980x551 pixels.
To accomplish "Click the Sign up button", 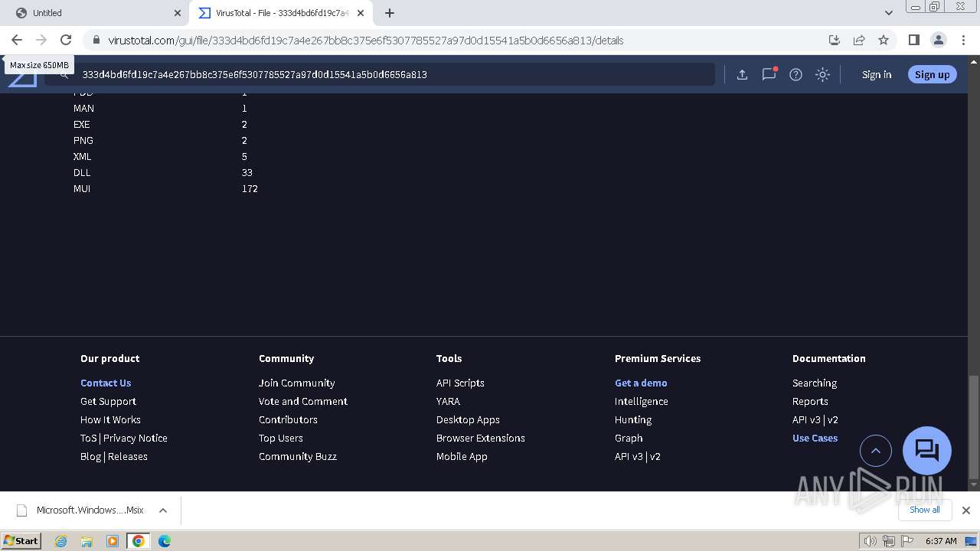I will 932,74.
